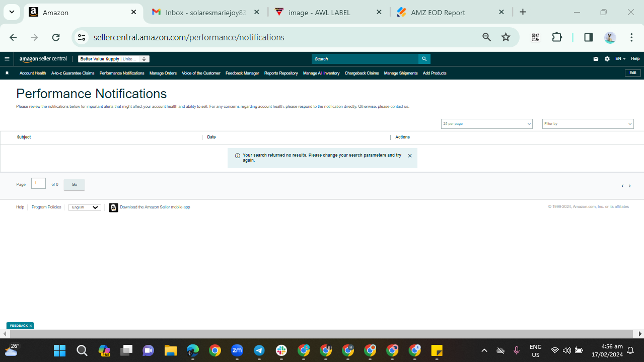
Task: Open Manage All Inventory
Action: click(x=321, y=73)
